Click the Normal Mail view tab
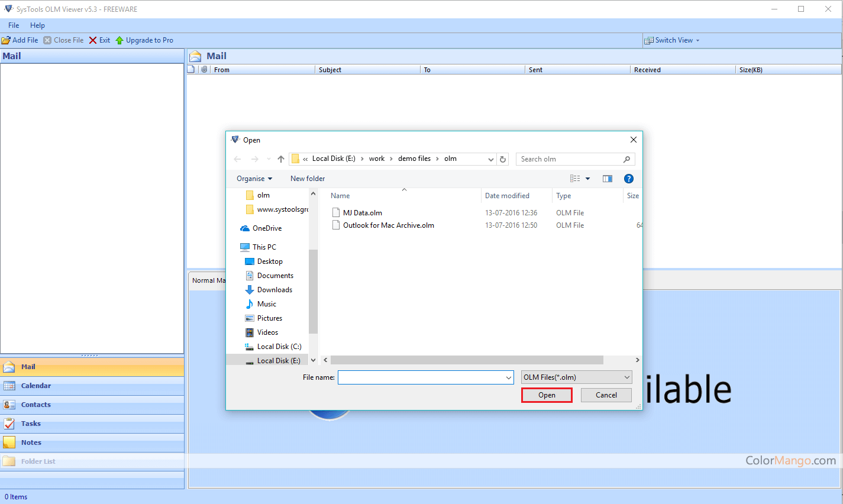The height and width of the screenshot is (504, 843). 208,280
